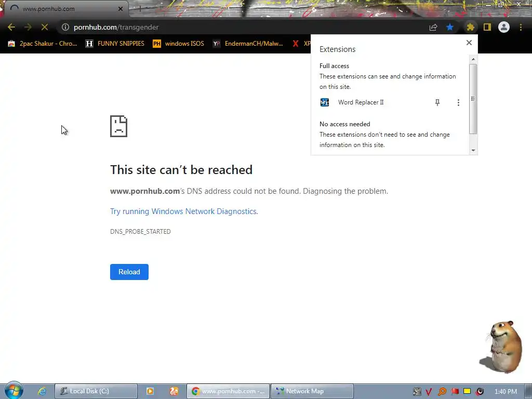Click the orange taskbar icon beside media player
This screenshot has width=532, height=399.
[174, 391]
